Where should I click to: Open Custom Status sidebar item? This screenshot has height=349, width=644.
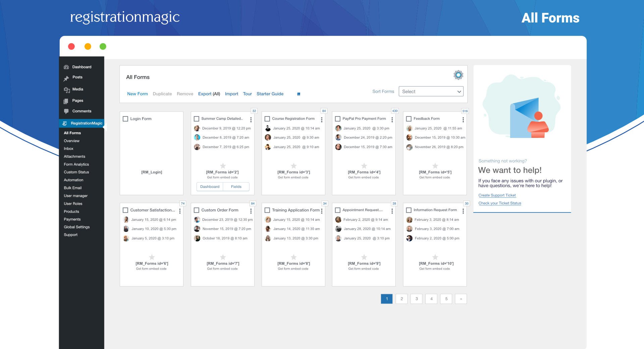pos(76,172)
